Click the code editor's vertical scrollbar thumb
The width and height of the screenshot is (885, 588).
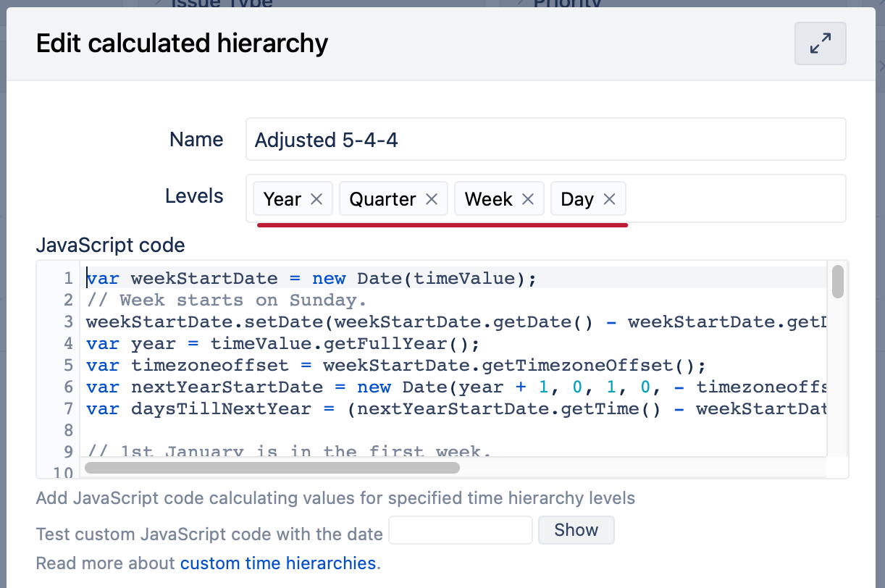(838, 282)
